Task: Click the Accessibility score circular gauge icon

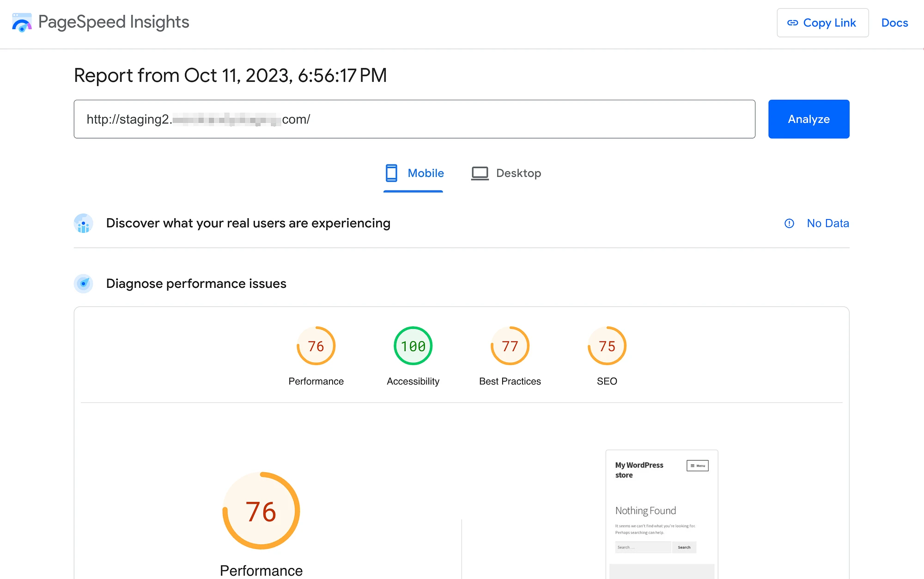Action: click(x=413, y=346)
